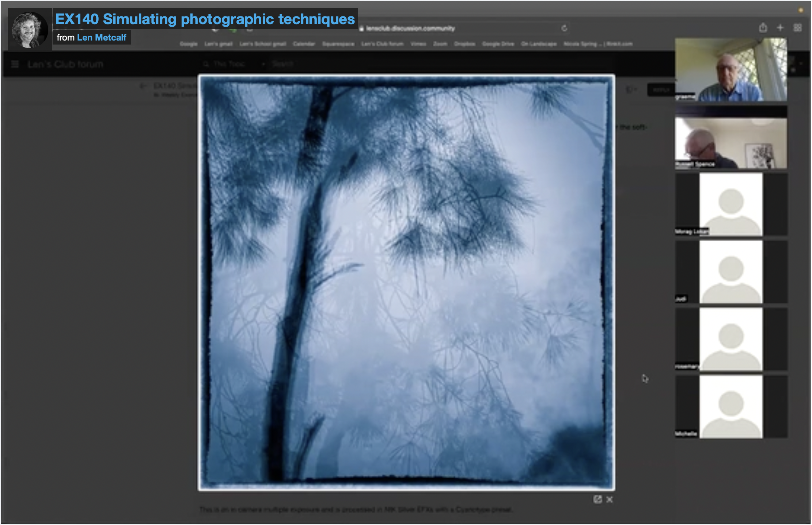Open the Vimeo bookmark
This screenshot has height=525, width=812.
tap(418, 44)
